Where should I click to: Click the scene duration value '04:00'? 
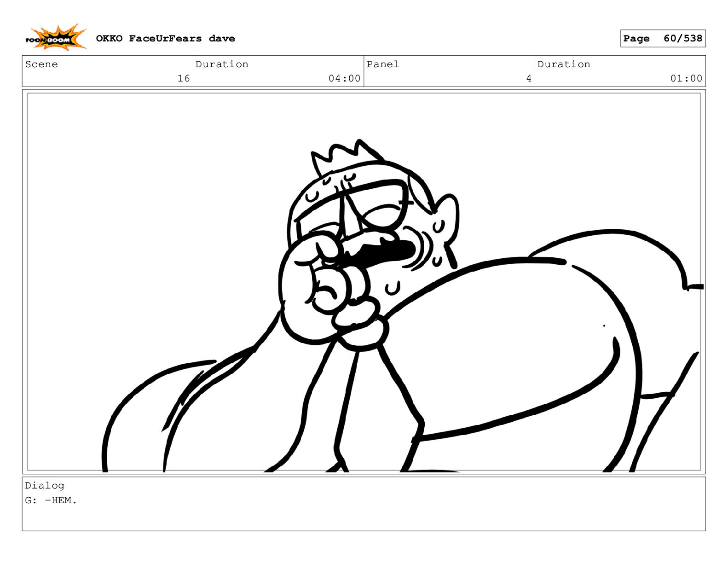click(344, 79)
